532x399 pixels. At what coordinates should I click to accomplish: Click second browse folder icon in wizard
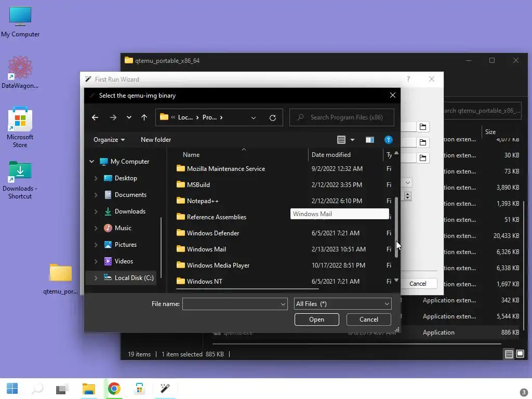423,142
